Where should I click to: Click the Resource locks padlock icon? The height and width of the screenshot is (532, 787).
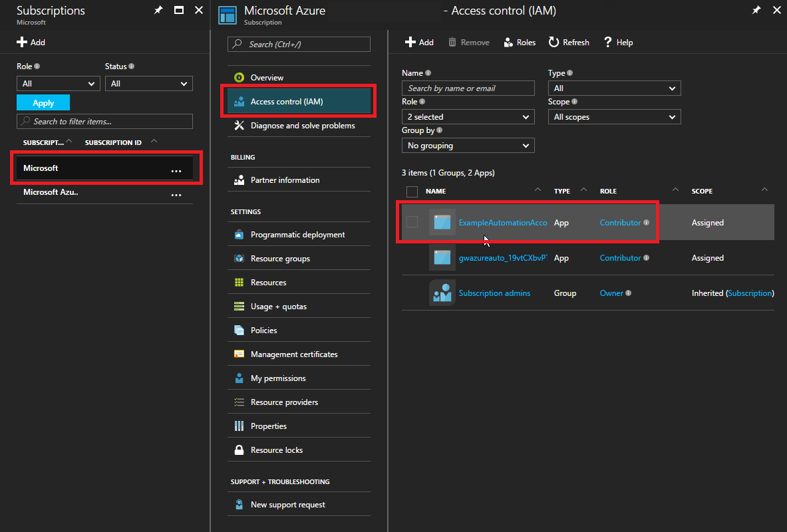(x=239, y=450)
